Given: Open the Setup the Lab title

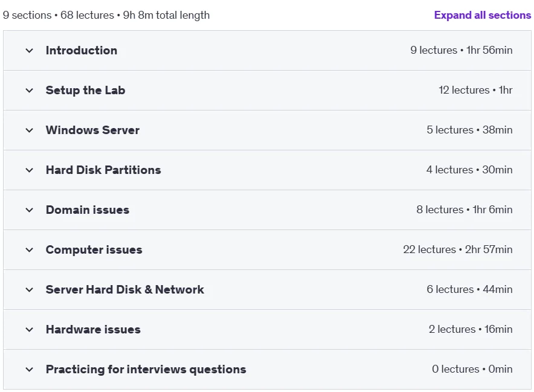Looking at the screenshot, I should point(86,90).
